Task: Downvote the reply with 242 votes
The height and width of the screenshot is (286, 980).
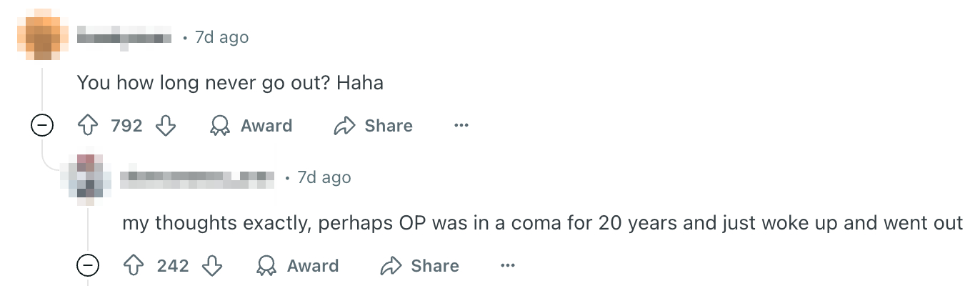Action: point(212,266)
